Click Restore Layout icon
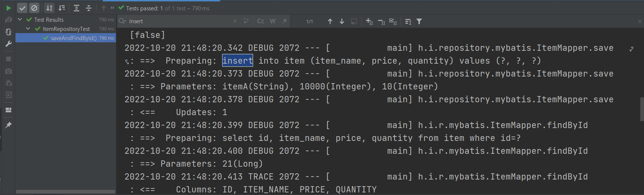Screen dimensions: 644x195 8,110
